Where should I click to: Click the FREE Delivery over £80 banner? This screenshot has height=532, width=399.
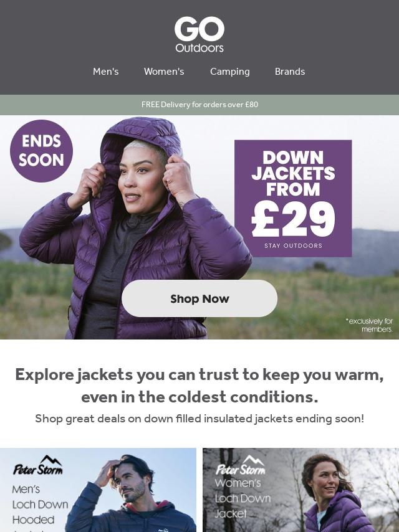[199, 105]
